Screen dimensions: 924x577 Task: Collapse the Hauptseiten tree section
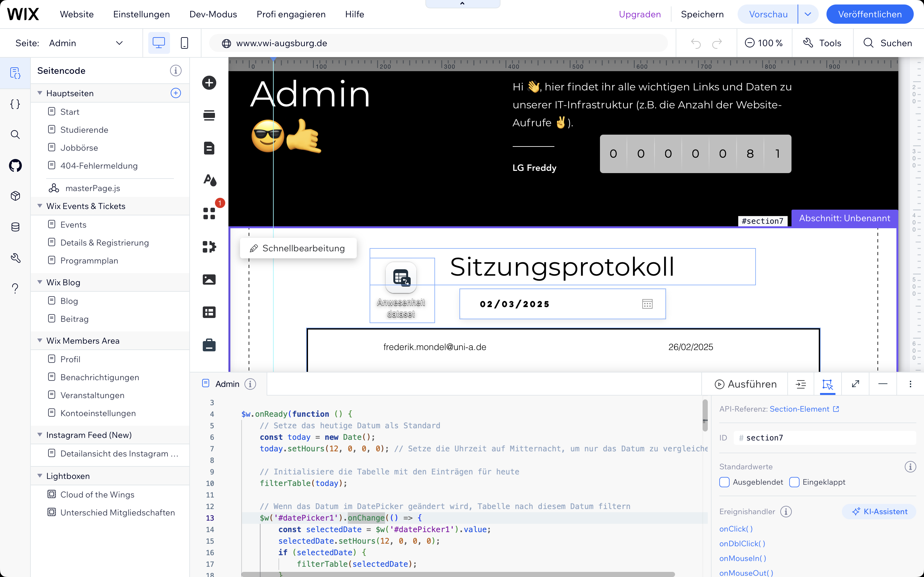(x=40, y=93)
